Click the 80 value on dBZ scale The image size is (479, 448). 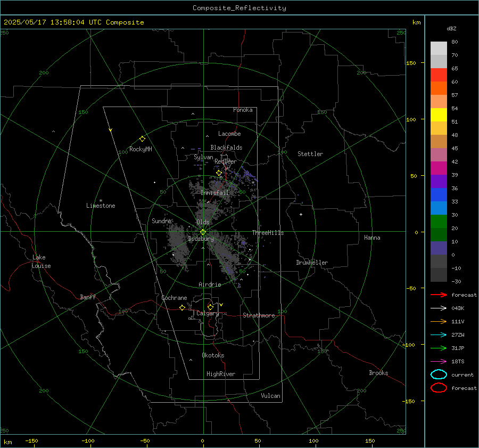455,42
